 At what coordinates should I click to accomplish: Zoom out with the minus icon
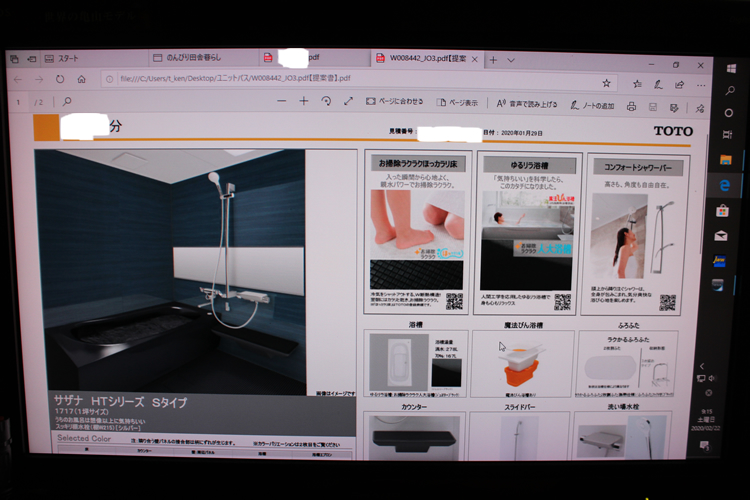(x=281, y=101)
